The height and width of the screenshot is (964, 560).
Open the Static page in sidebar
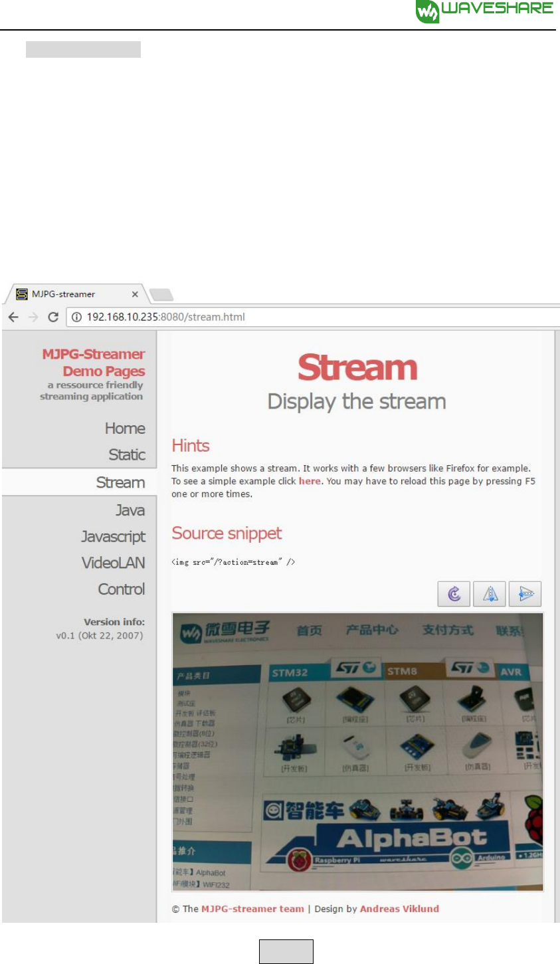(127, 455)
